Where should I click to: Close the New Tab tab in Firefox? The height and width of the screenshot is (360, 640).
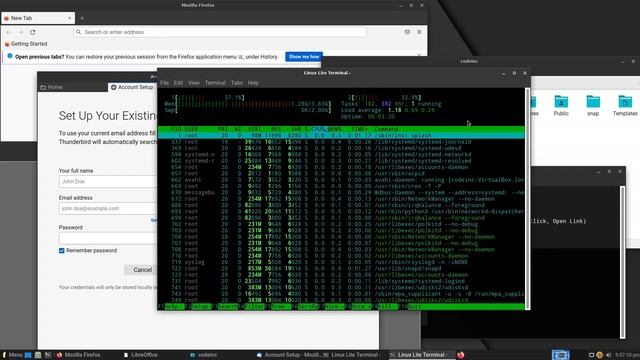click(x=69, y=18)
